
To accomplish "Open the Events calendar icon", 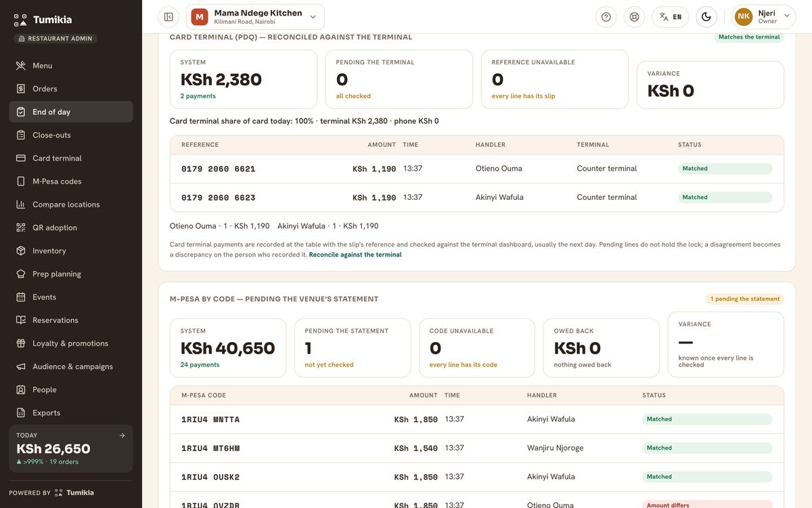I will tap(20, 297).
